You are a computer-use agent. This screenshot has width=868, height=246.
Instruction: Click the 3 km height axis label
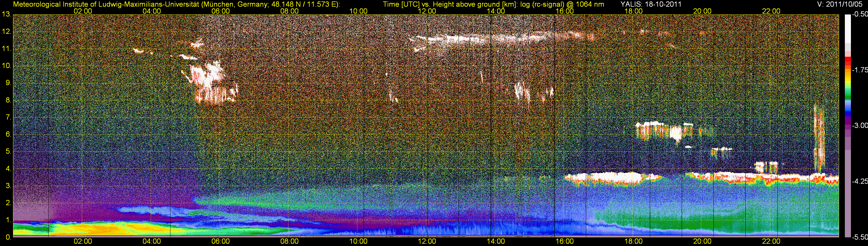9,186
